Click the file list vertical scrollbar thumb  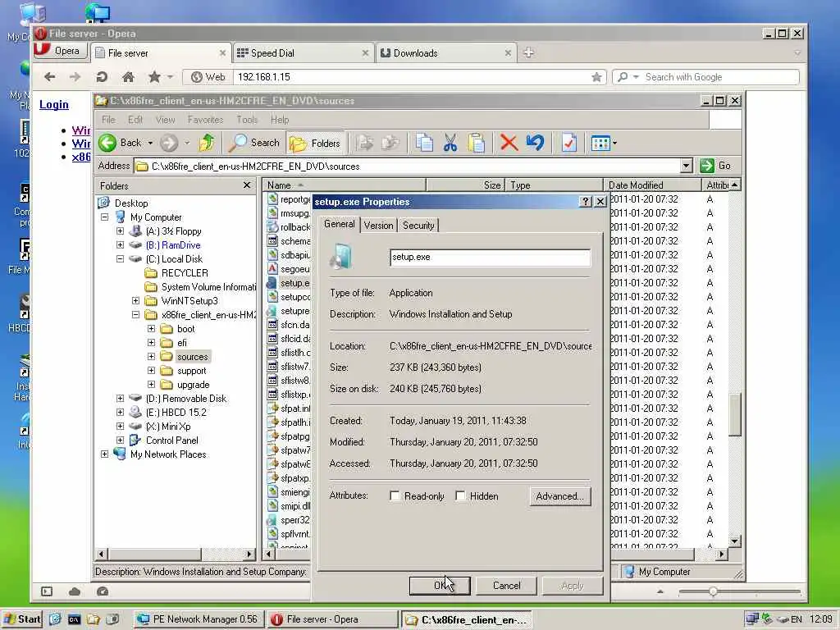pos(736,414)
